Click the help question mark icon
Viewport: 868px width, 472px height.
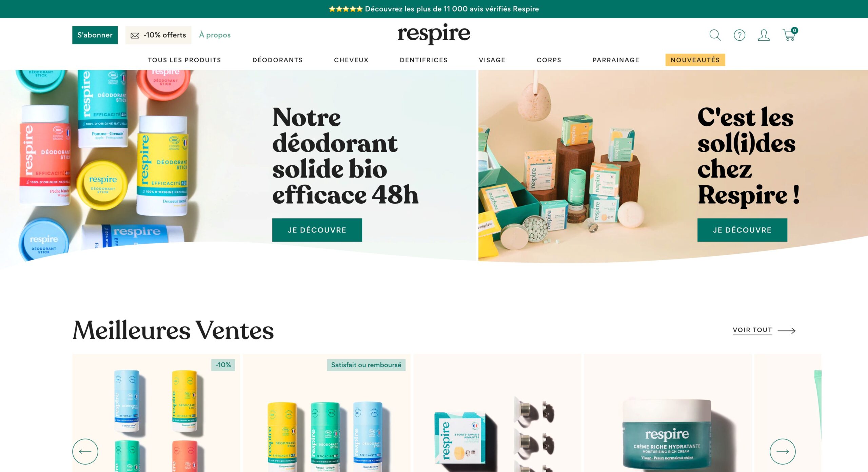739,35
